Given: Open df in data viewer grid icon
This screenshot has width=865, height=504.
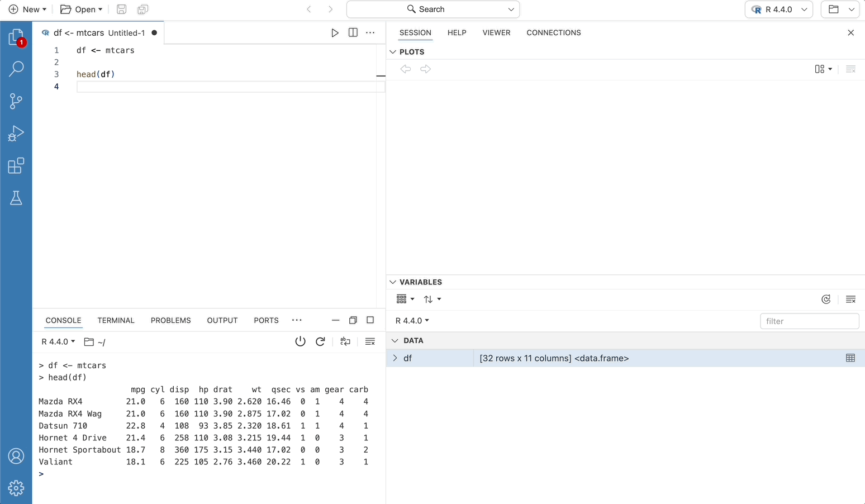Looking at the screenshot, I should [x=850, y=358].
